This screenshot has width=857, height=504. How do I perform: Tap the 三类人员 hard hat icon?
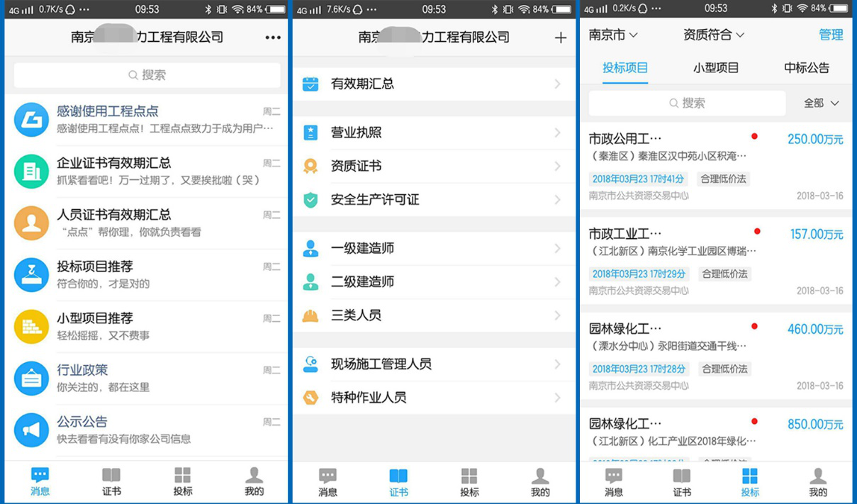click(310, 315)
